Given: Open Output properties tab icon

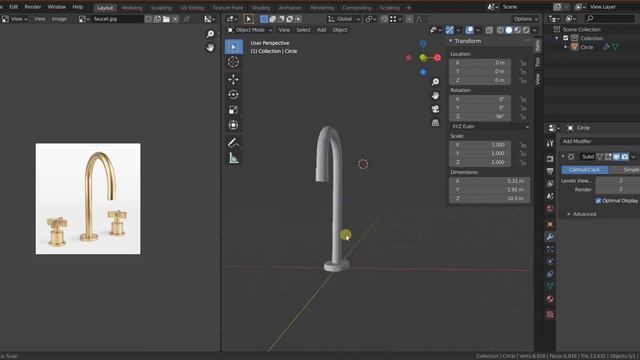Looking at the screenshot, I should tap(550, 171).
